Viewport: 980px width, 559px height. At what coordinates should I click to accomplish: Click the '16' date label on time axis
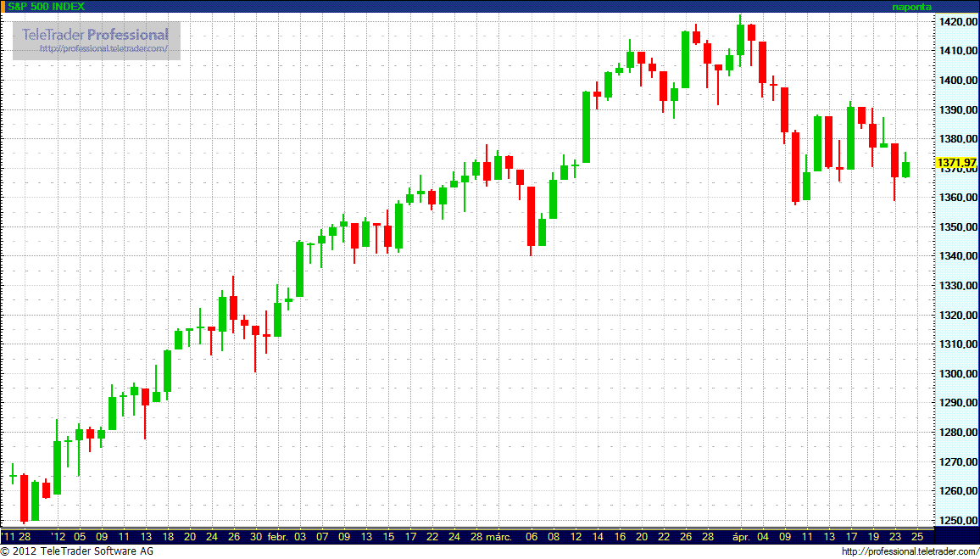tap(620, 536)
